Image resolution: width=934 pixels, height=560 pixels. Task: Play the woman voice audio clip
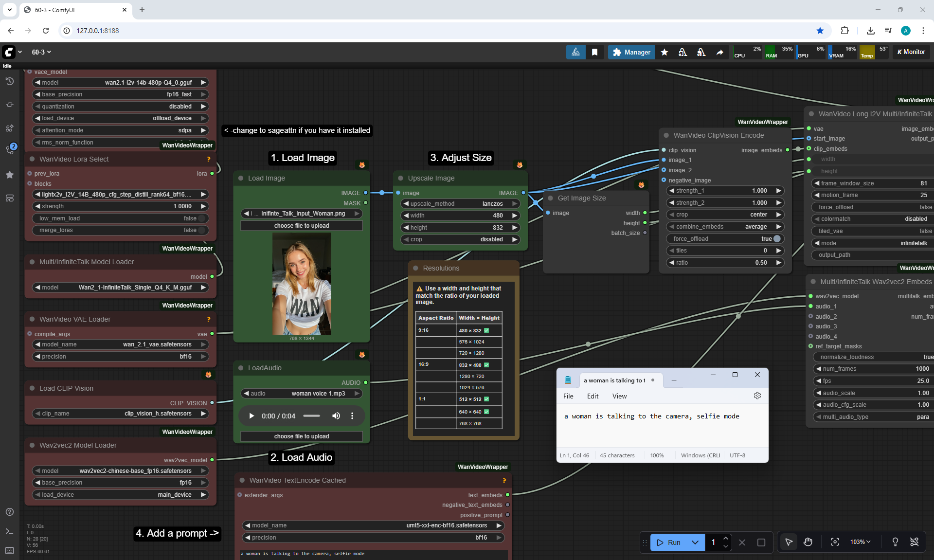[x=251, y=415]
